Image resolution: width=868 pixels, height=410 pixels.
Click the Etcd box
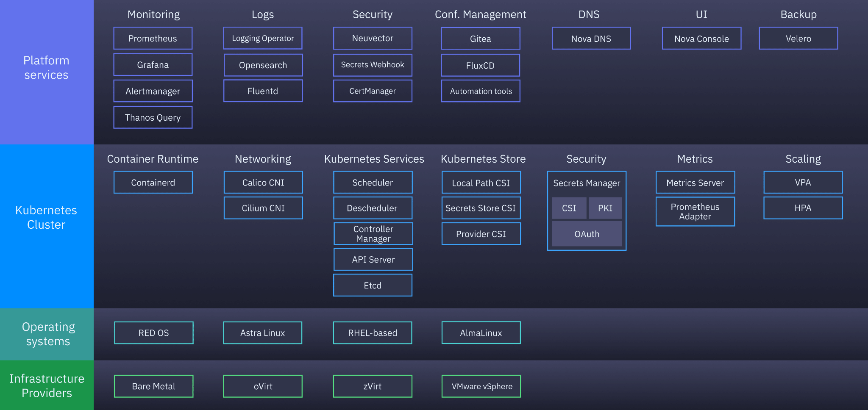pyautogui.click(x=373, y=285)
